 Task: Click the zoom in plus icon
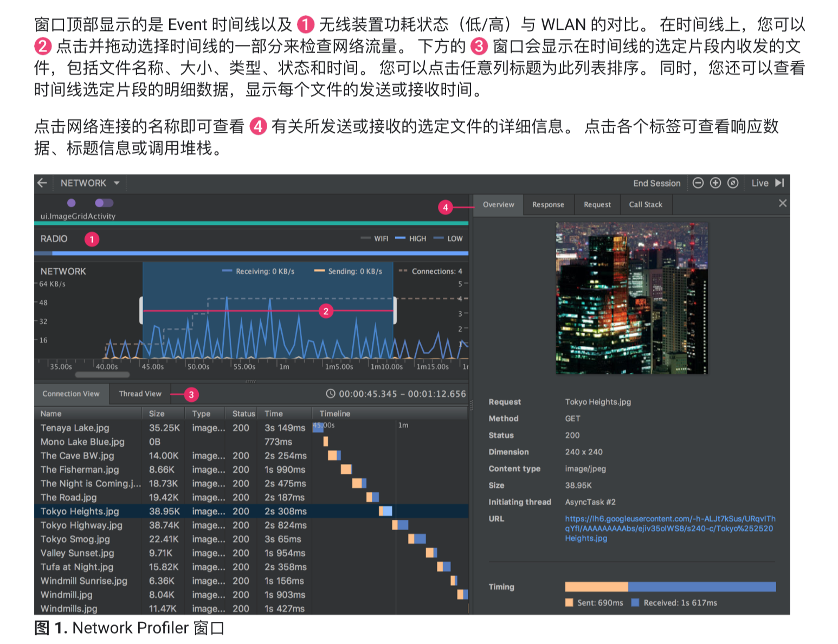point(715,183)
